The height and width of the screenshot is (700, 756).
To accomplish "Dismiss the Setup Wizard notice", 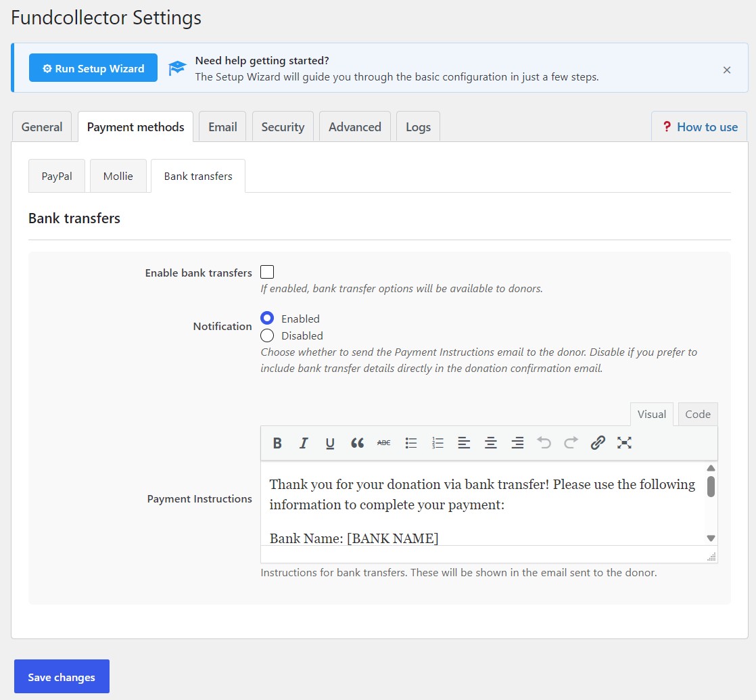I will [727, 70].
